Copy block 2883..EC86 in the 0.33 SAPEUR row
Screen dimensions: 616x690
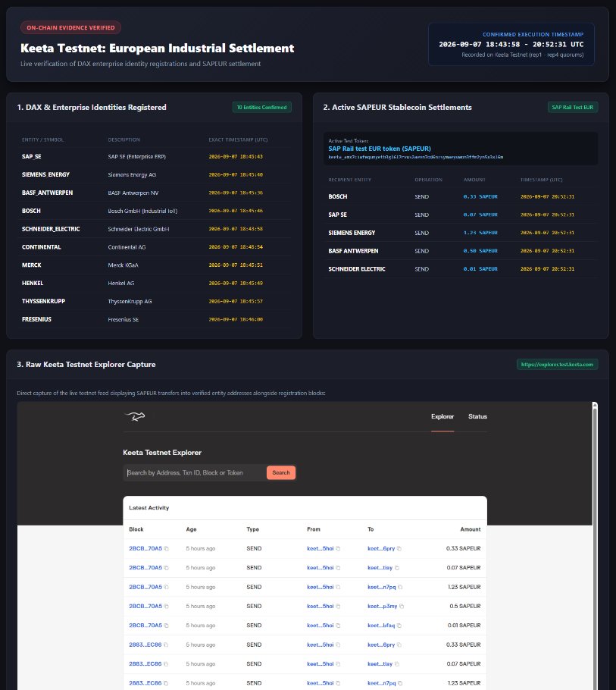point(166,645)
